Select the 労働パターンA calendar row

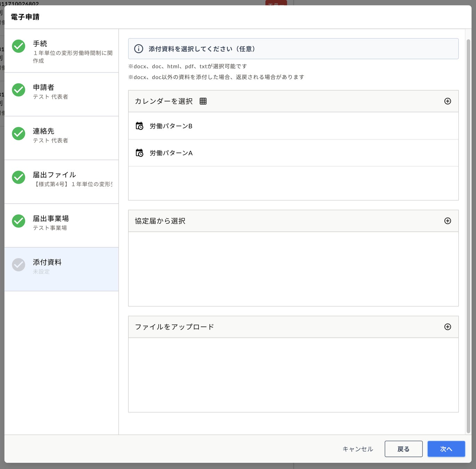(293, 153)
